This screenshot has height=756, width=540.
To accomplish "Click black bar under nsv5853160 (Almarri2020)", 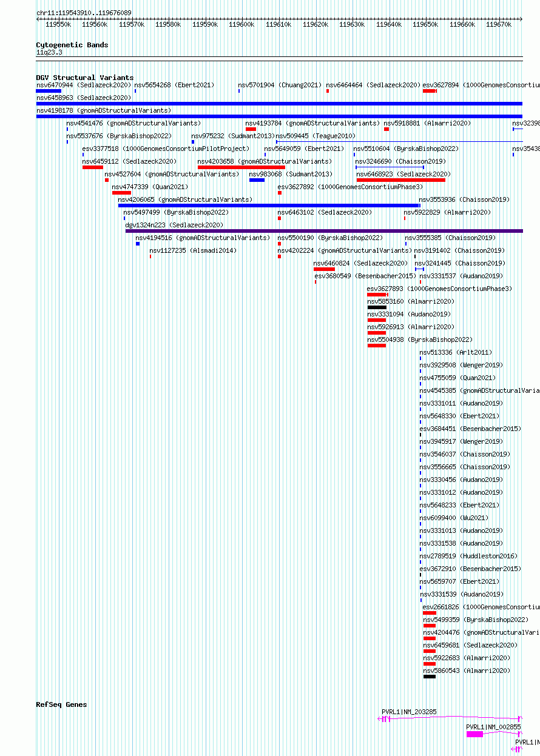I will coord(377,307).
